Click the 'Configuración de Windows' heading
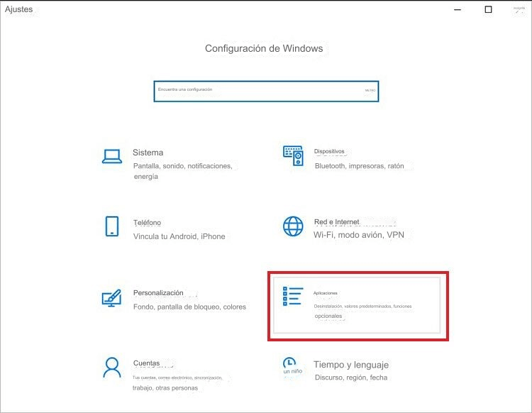The height and width of the screenshot is (413, 532). point(264,48)
